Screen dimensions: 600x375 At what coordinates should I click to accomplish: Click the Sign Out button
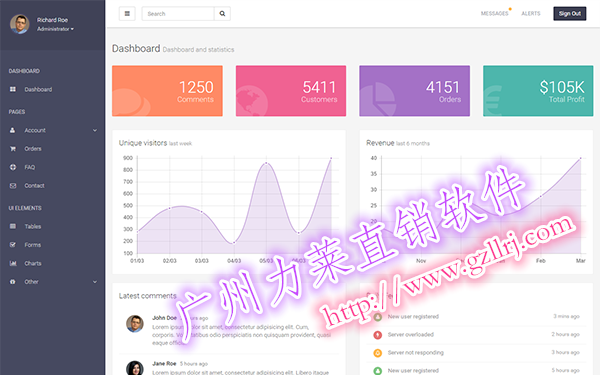point(569,14)
